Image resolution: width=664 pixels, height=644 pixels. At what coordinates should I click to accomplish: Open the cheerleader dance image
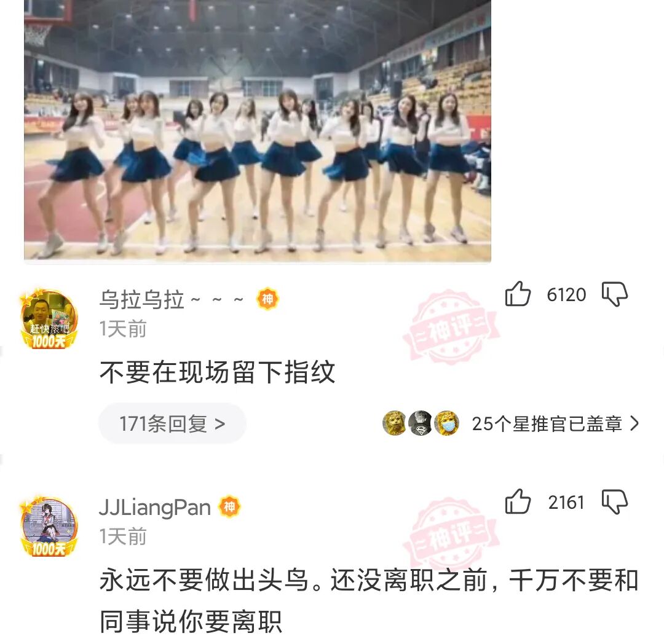[x=258, y=130]
